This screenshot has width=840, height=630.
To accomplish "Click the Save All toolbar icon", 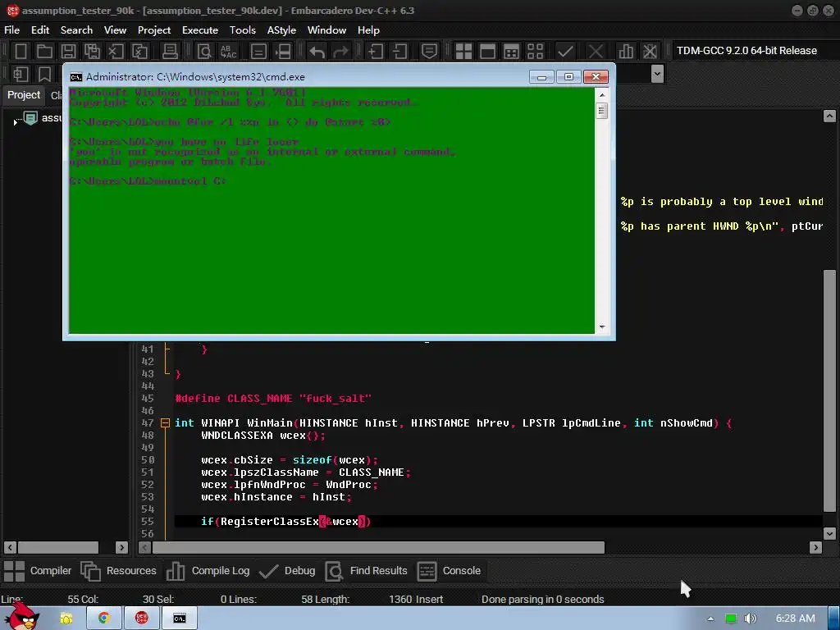I will [92, 51].
